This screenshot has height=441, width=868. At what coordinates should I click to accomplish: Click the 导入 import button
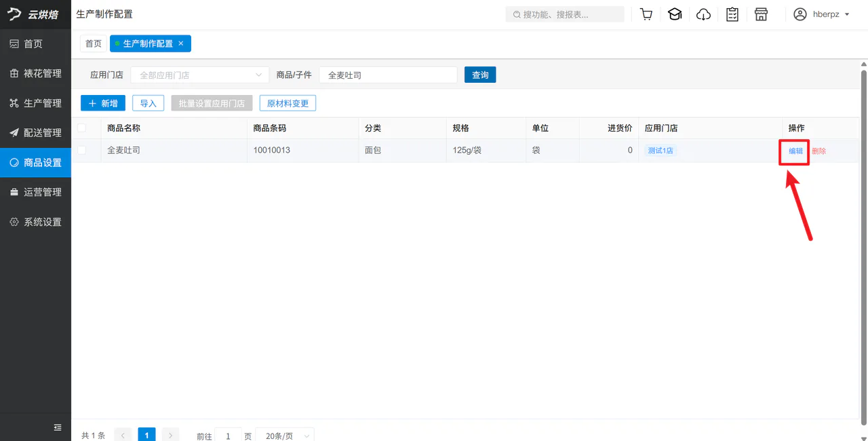[148, 103]
